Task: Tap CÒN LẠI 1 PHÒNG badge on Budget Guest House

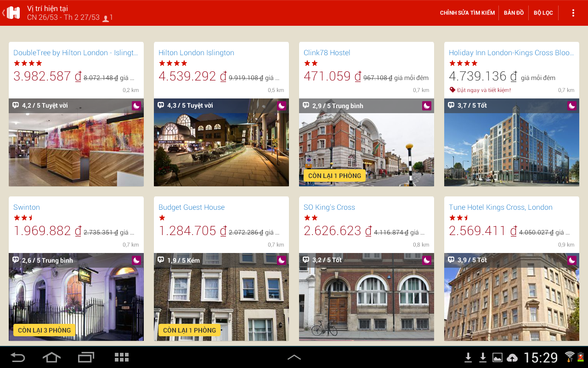Action: pos(189,330)
